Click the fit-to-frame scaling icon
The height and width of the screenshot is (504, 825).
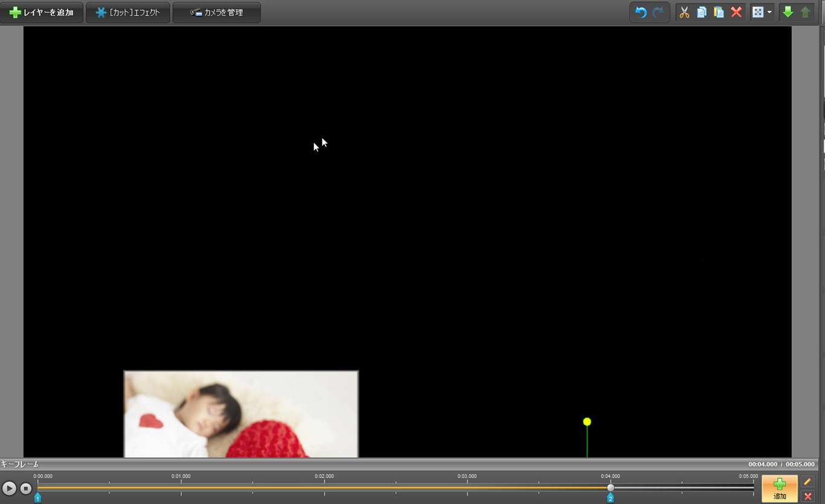pyautogui.click(x=757, y=12)
